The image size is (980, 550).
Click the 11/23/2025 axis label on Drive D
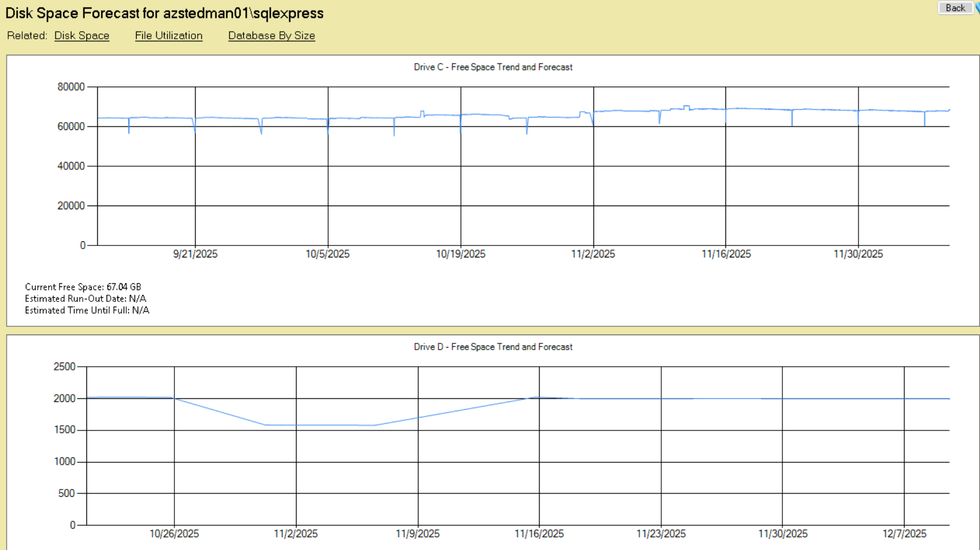pos(661,534)
